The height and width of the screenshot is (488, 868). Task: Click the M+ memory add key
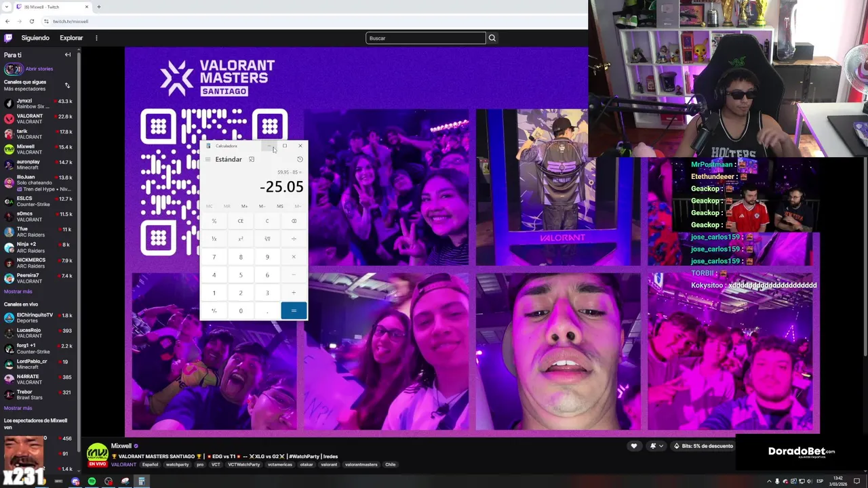point(244,206)
